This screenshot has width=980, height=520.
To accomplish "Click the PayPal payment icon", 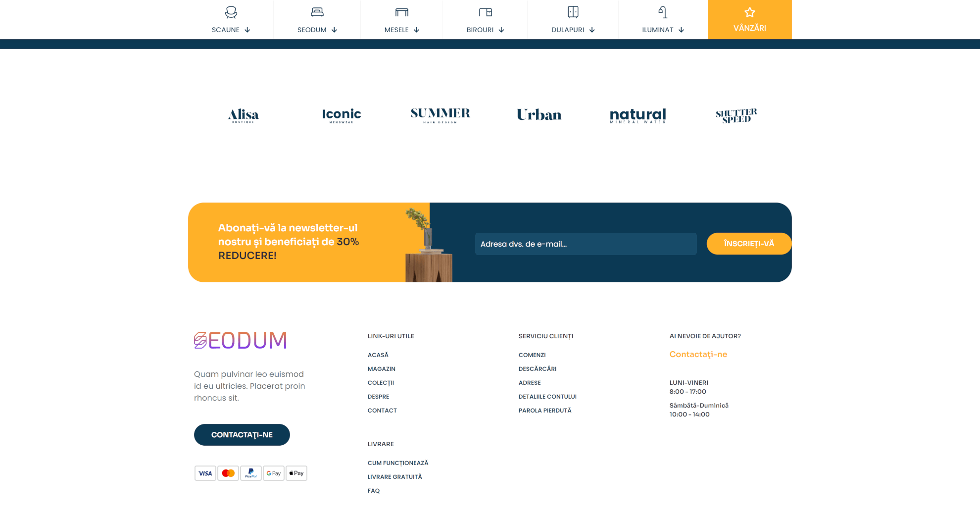I will [x=251, y=473].
